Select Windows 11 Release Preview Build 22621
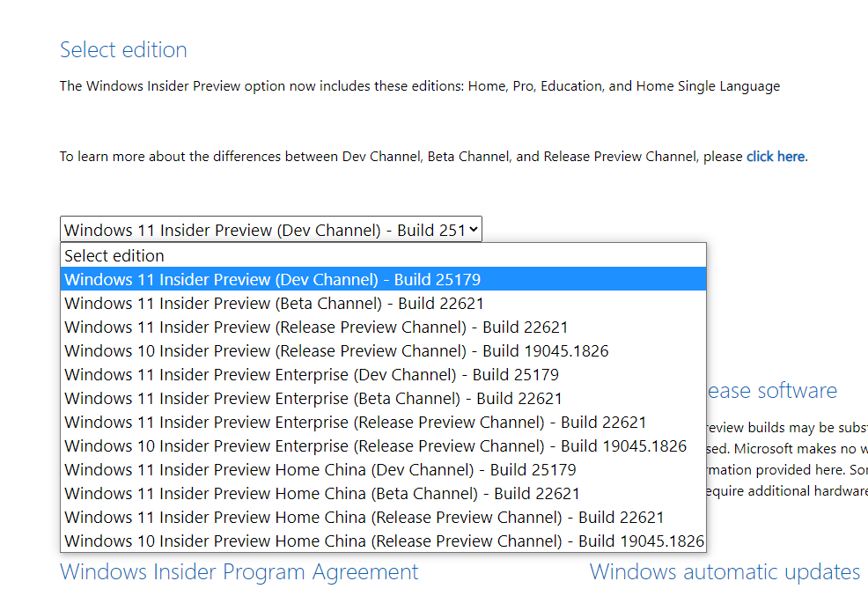 [383, 327]
